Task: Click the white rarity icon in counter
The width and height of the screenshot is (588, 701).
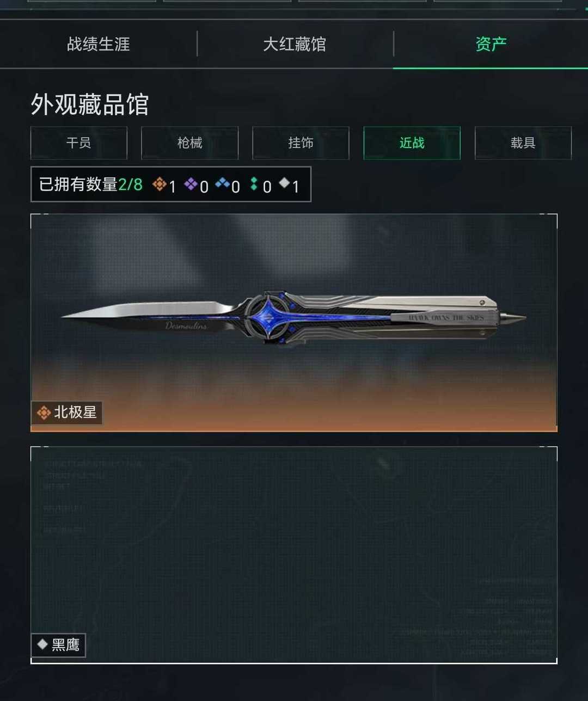Action: (284, 183)
